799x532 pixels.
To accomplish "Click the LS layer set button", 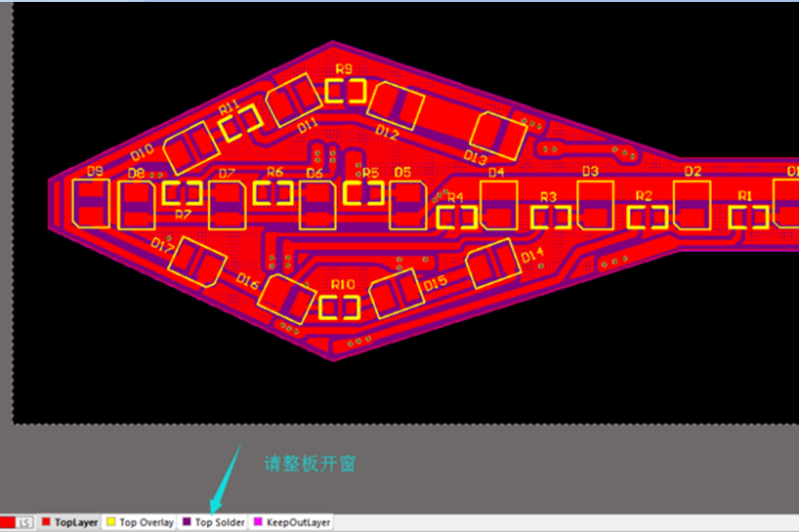I will tap(24, 523).
